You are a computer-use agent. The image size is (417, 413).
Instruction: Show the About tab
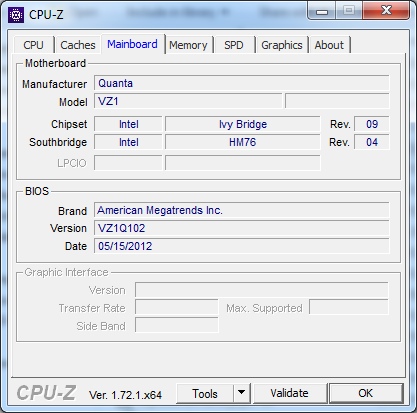[x=329, y=45]
